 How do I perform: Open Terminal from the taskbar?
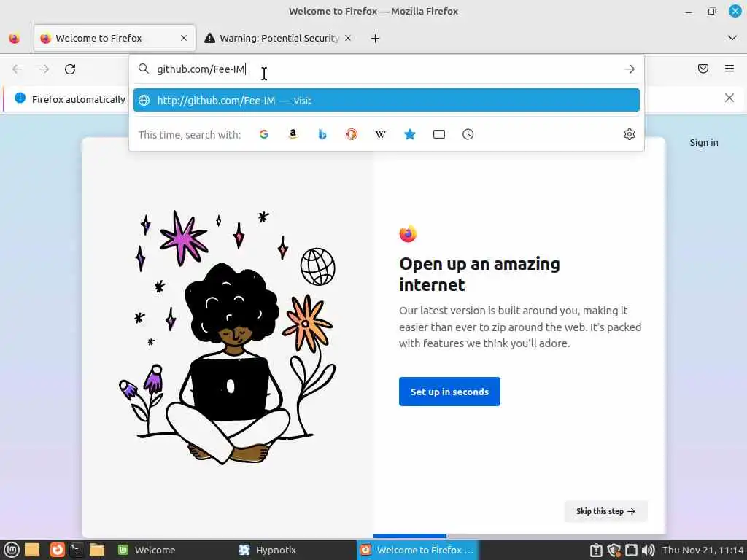77,550
